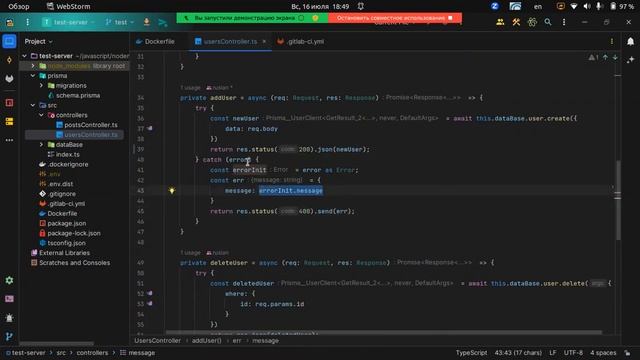
Task: Change the UTF-8 file encoding
Action: pyautogui.click(x=573, y=353)
